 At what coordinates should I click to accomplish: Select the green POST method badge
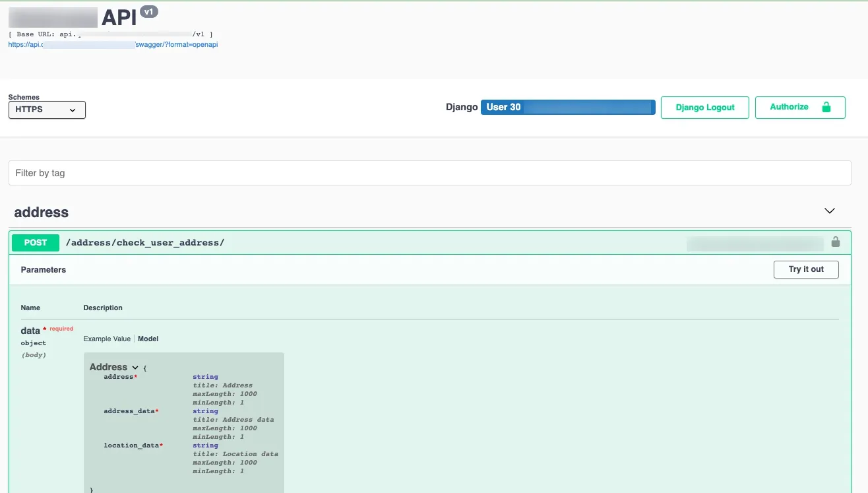[x=35, y=242]
